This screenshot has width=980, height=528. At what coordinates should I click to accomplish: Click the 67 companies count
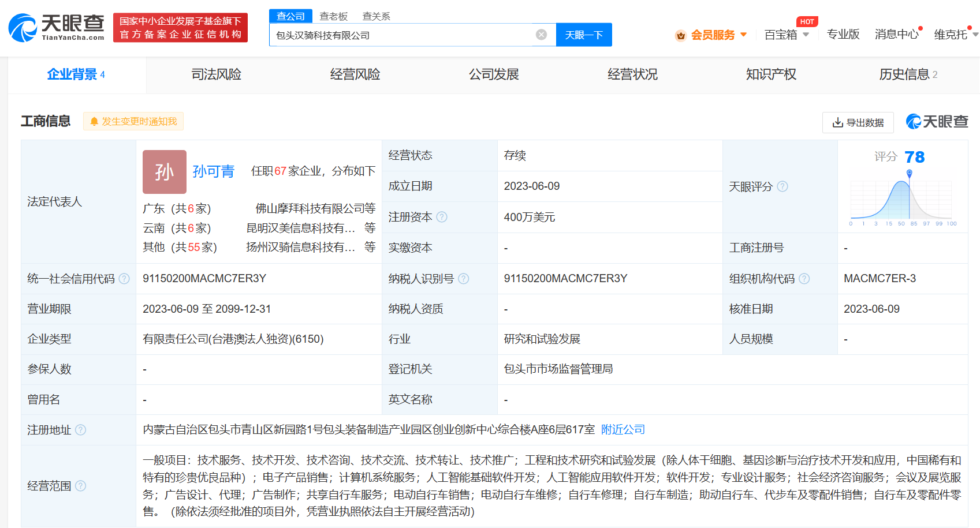[x=281, y=171]
